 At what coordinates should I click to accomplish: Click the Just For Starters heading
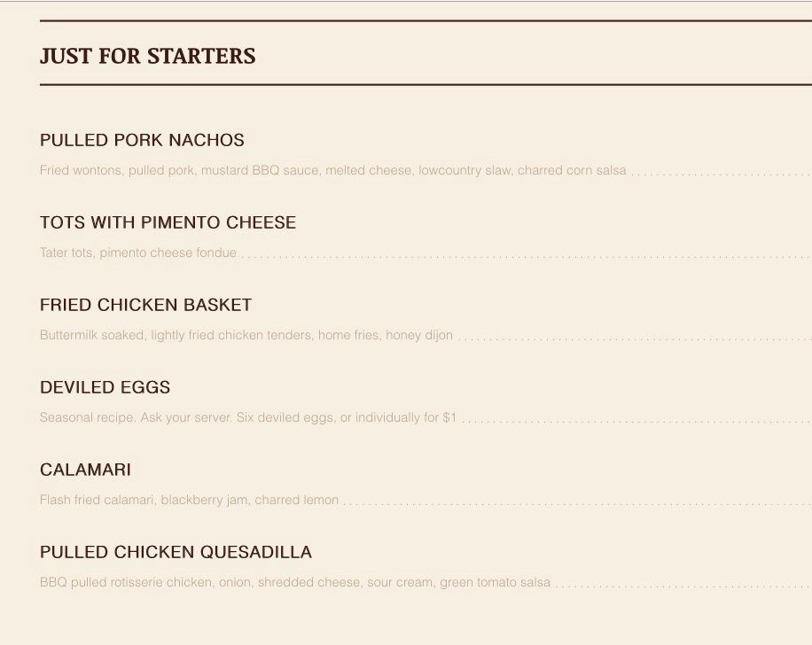pyautogui.click(x=147, y=57)
